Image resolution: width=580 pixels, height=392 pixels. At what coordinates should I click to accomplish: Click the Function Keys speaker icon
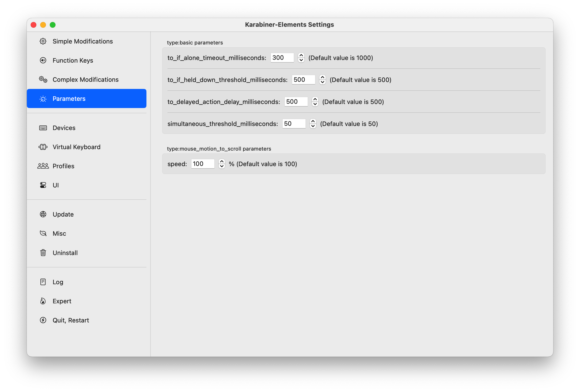tap(43, 60)
